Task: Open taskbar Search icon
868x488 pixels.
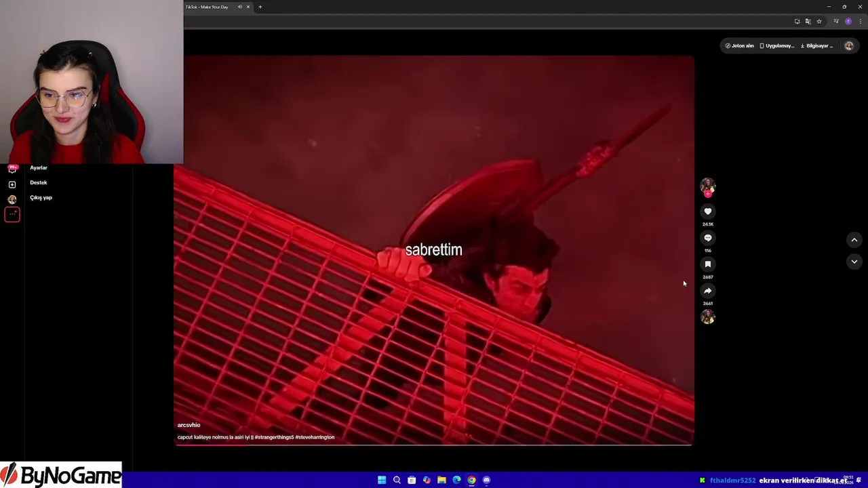Action: tap(397, 480)
